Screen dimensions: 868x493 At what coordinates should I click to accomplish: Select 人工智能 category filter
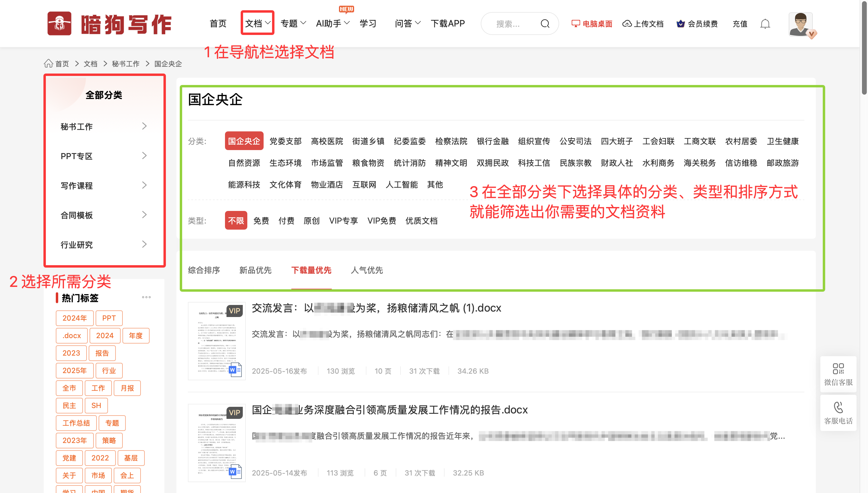click(x=402, y=184)
